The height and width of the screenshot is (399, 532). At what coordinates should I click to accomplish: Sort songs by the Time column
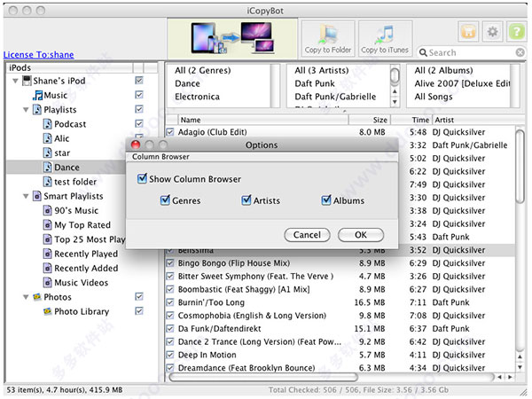point(411,120)
